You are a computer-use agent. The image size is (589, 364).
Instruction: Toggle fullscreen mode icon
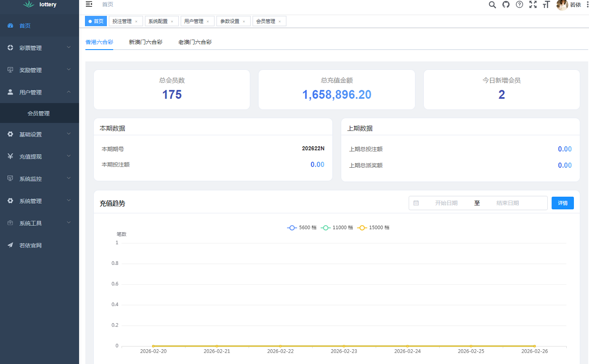pos(533,5)
